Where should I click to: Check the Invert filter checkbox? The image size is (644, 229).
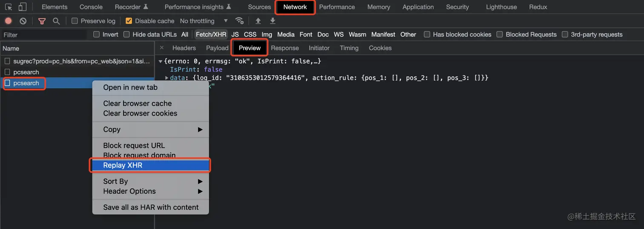click(x=96, y=35)
